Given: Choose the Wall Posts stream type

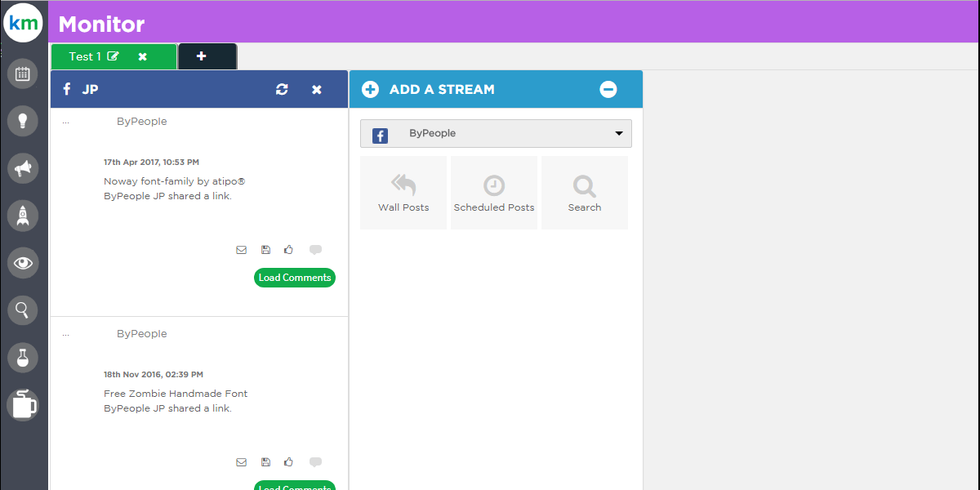Looking at the screenshot, I should pos(403,193).
